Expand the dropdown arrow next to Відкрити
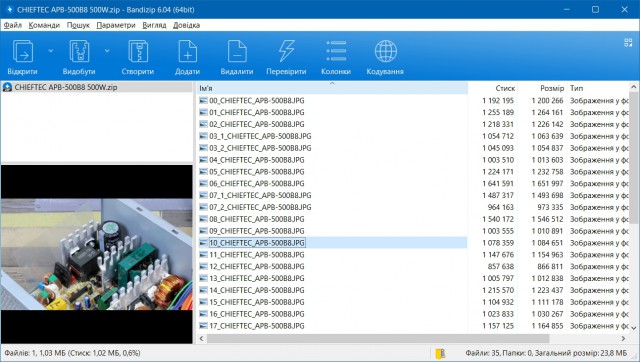 click(x=51, y=51)
